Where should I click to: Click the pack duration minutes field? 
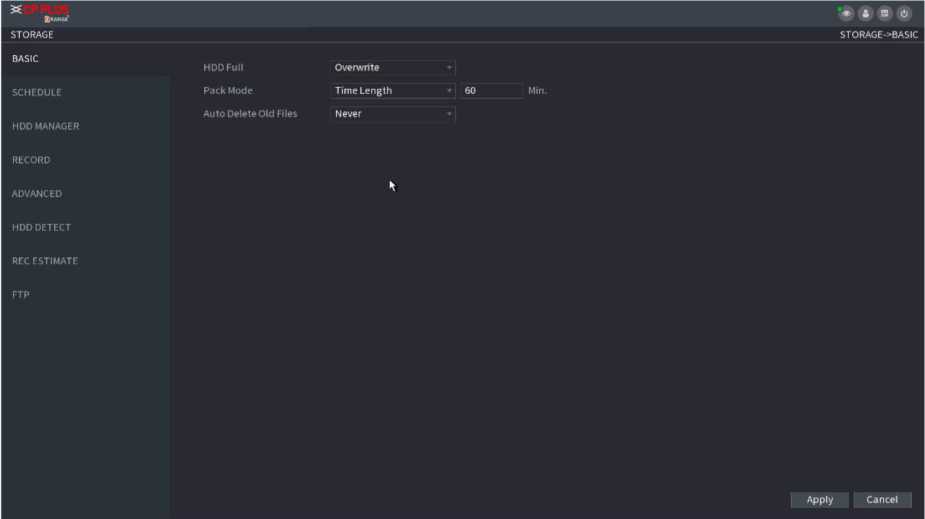click(491, 91)
